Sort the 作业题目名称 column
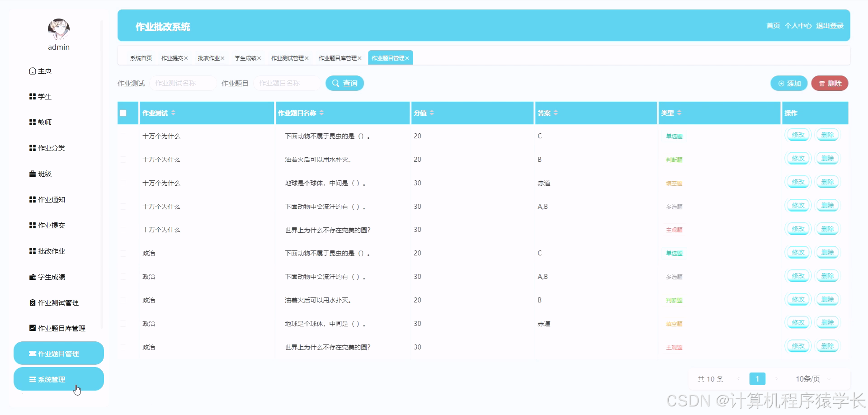Screen dimensions: 868x415 point(321,113)
